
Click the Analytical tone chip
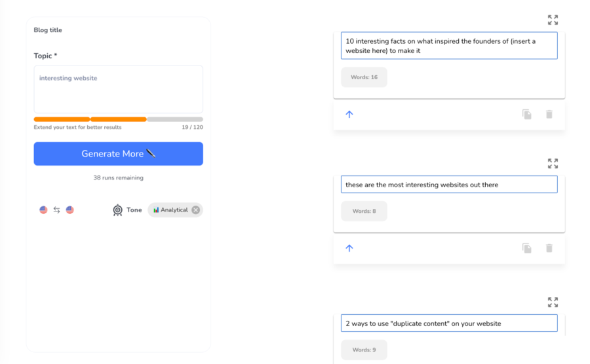tap(170, 210)
